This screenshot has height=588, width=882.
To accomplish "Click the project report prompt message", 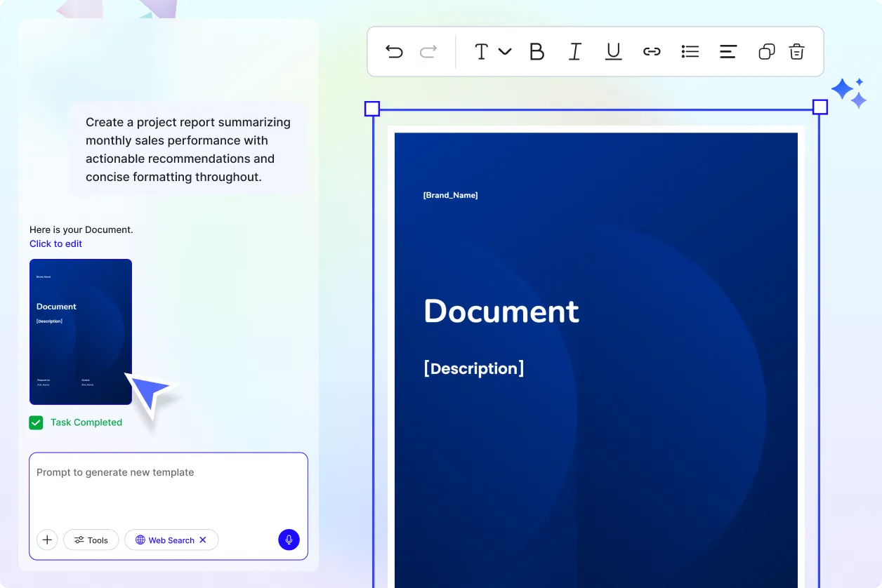I will click(x=188, y=149).
